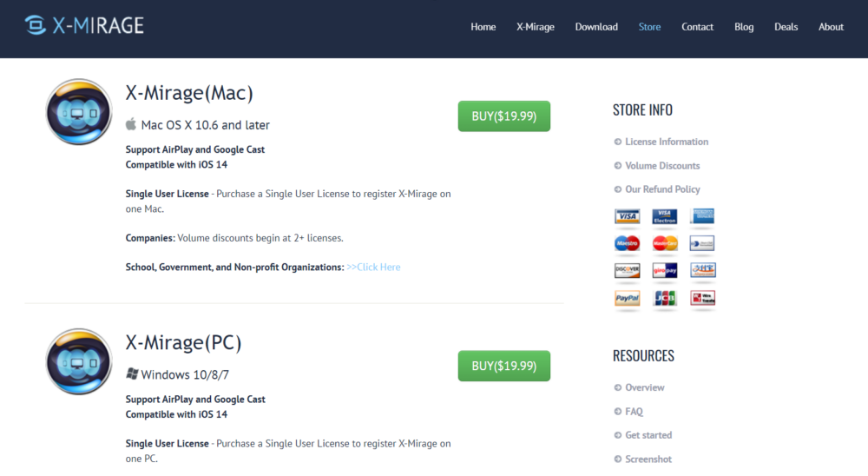Click 'Single User License' text in PC section
Screen dimensions: 868x476
tap(168, 444)
